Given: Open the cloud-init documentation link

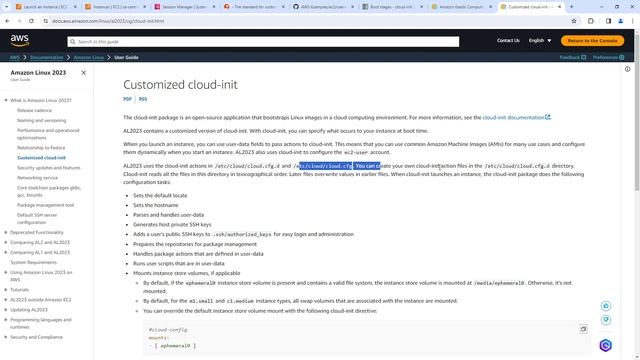Looking at the screenshot, I should [516, 118].
